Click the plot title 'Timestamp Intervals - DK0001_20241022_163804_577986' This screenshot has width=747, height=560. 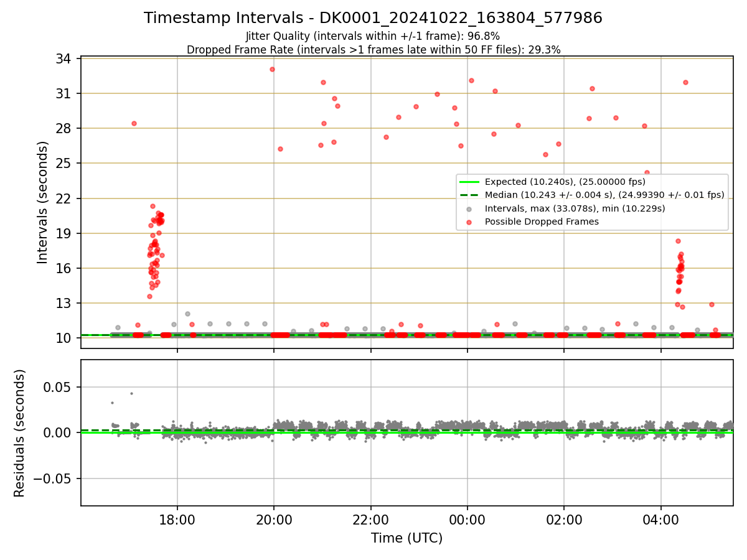pyautogui.click(x=373, y=18)
